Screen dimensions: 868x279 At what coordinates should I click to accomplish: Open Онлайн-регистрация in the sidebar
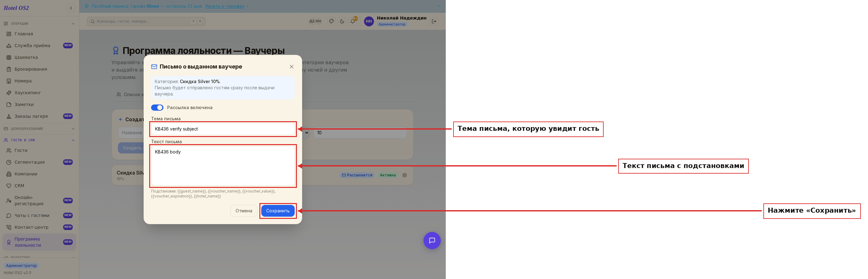pos(39,201)
